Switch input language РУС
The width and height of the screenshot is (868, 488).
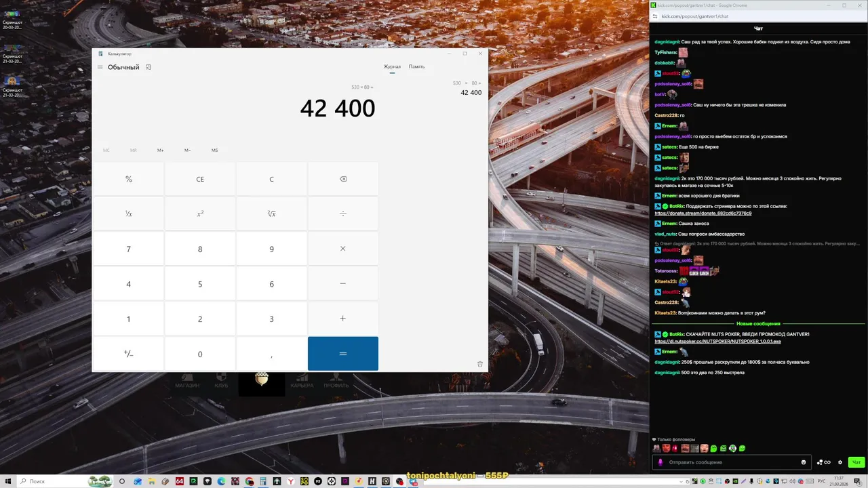pyautogui.click(x=821, y=481)
